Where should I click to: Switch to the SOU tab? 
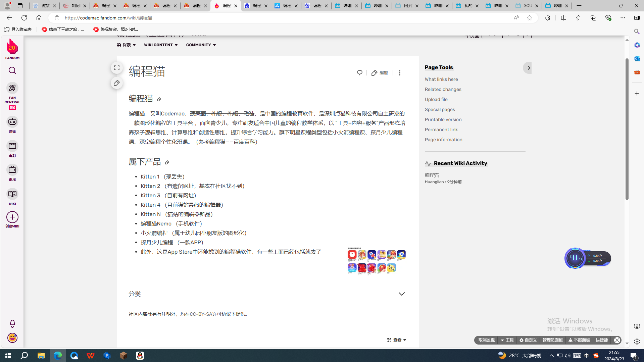pyautogui.click(x=527, y=6)
